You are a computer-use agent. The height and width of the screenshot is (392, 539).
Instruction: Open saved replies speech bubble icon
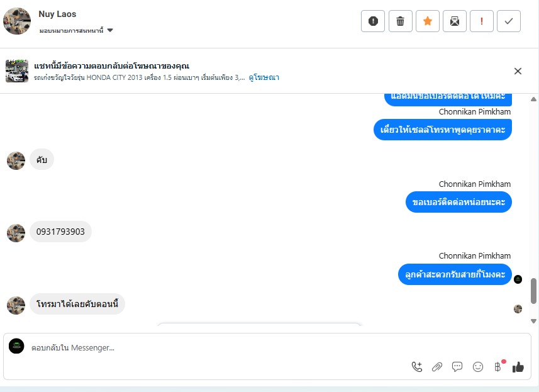[x=457, y=367]
